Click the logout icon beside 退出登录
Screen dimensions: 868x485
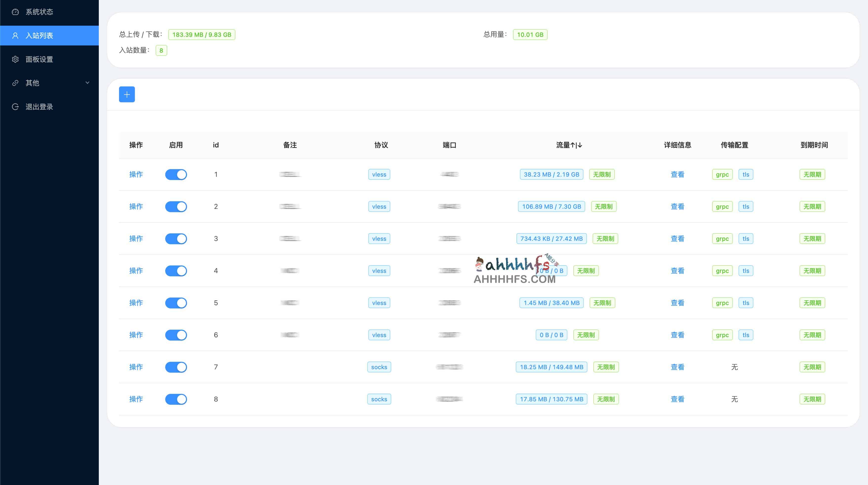pyautogui.click(x=15, y=107)
